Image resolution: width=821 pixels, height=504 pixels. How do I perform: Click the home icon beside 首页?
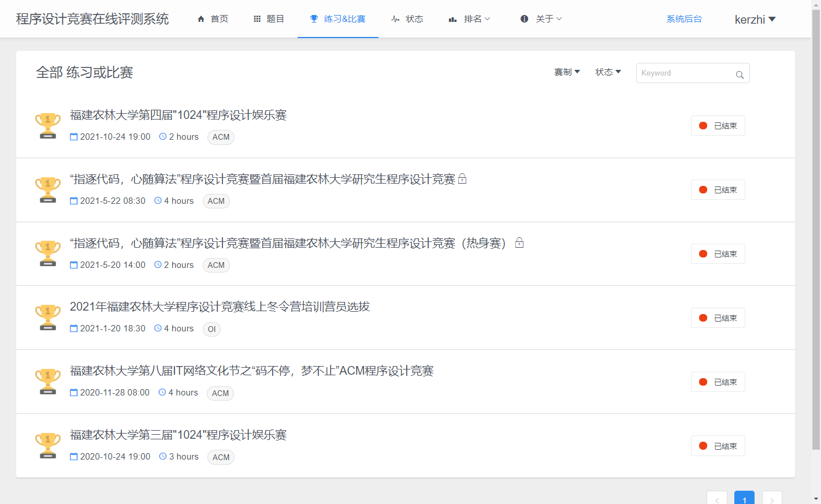[x=201, y=19]
